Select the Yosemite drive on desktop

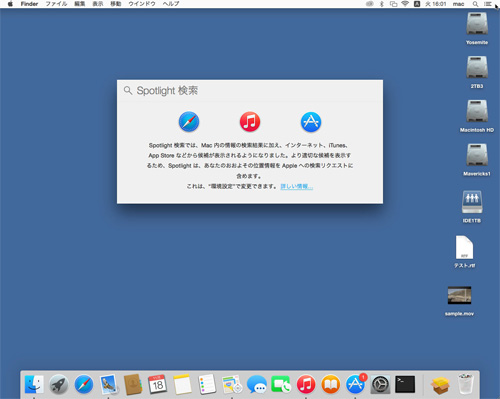click(477, 24)
